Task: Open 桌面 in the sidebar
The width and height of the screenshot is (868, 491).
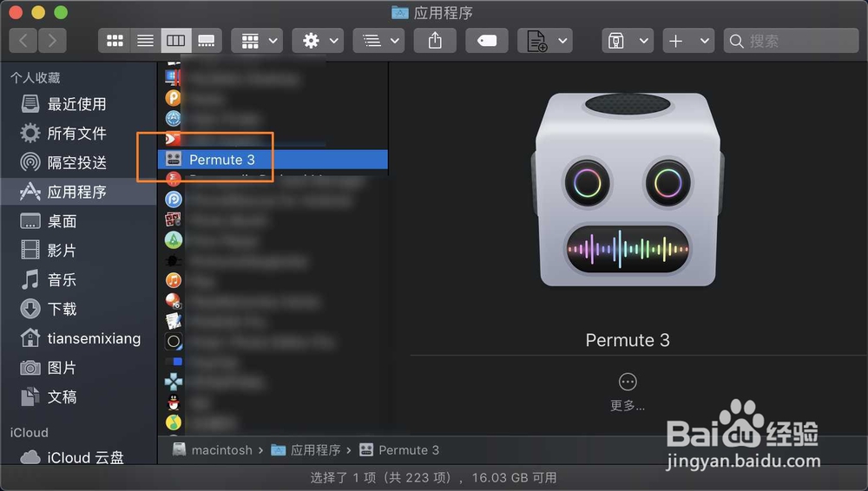Action: point(79,221)
